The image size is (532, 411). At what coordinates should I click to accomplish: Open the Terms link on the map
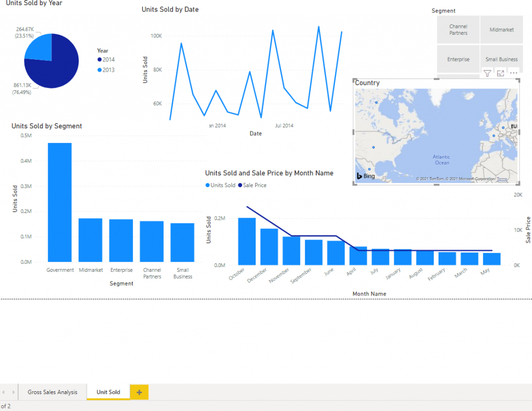pyautogui.click(x=502, y=179)
